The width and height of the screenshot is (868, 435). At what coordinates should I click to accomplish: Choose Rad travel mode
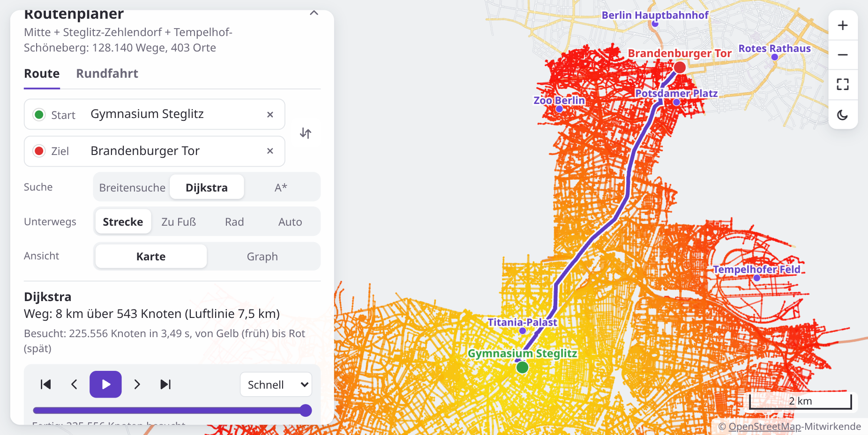[x=234, y=222]
